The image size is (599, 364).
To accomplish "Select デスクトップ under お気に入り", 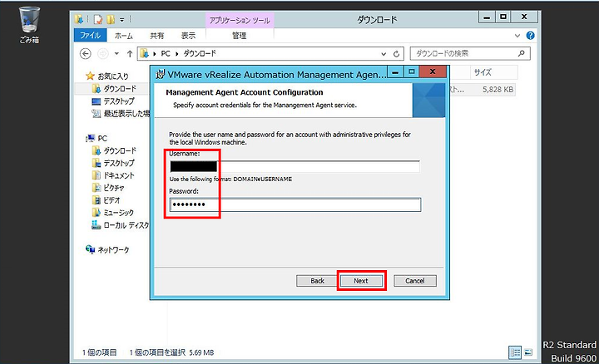I will 119,101.
